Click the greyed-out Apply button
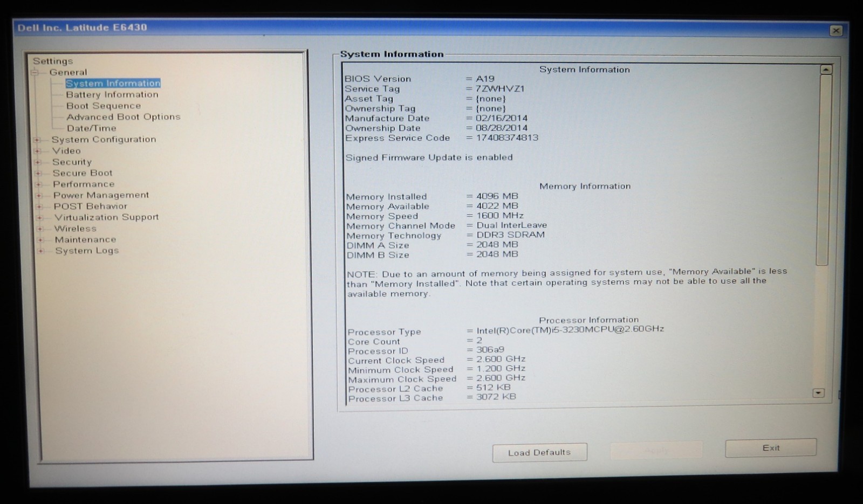863x504 pixels. pos(656,451)
